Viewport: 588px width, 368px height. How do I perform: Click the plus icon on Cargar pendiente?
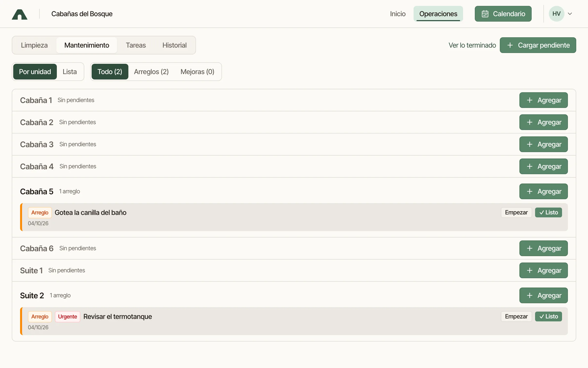(510, 45)
